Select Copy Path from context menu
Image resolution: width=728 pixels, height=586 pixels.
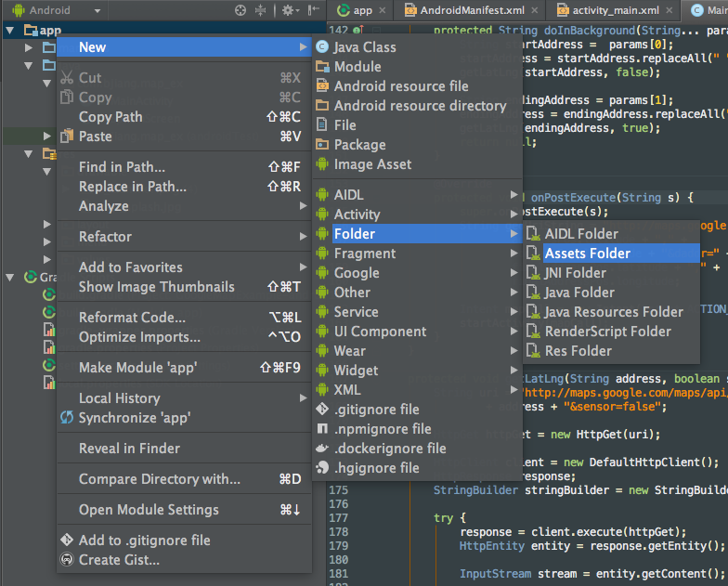coord(184,117)
